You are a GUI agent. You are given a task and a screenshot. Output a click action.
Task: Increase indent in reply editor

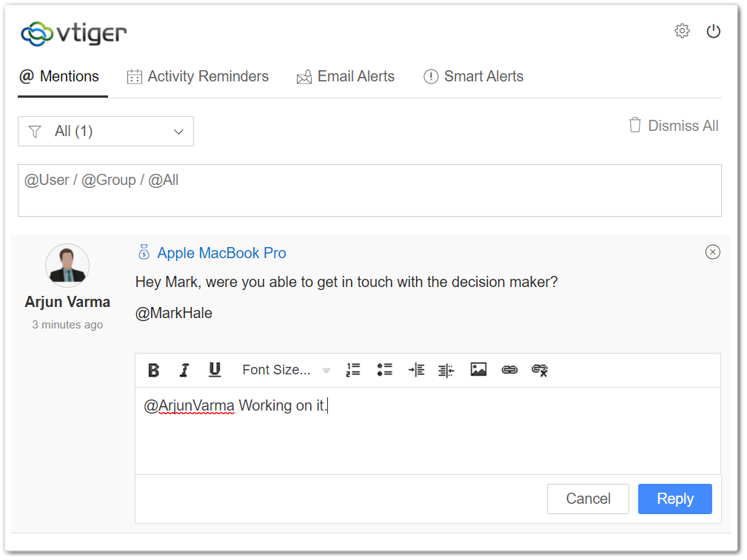click(x=416, y=370)
